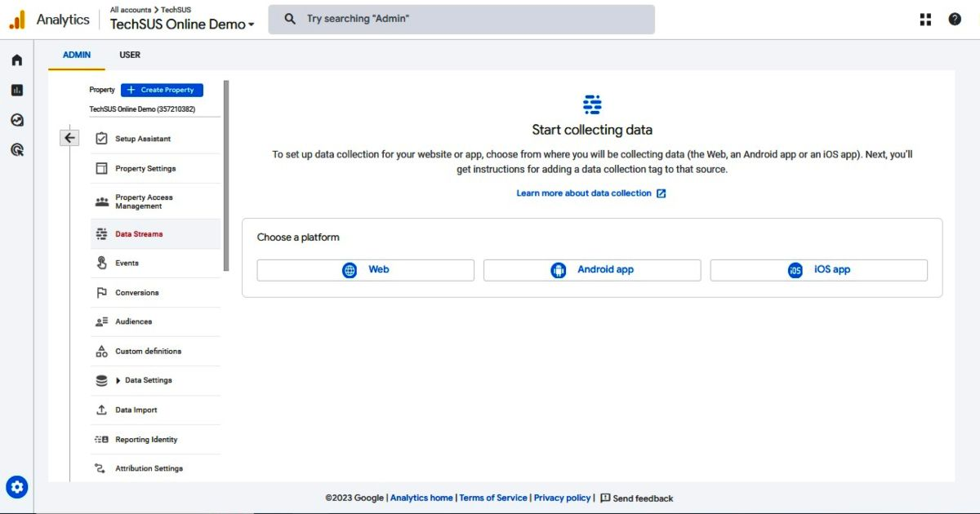Click the Conversions flag icon
The width and height of the screenshot is (980, 514).
point(101,292)
